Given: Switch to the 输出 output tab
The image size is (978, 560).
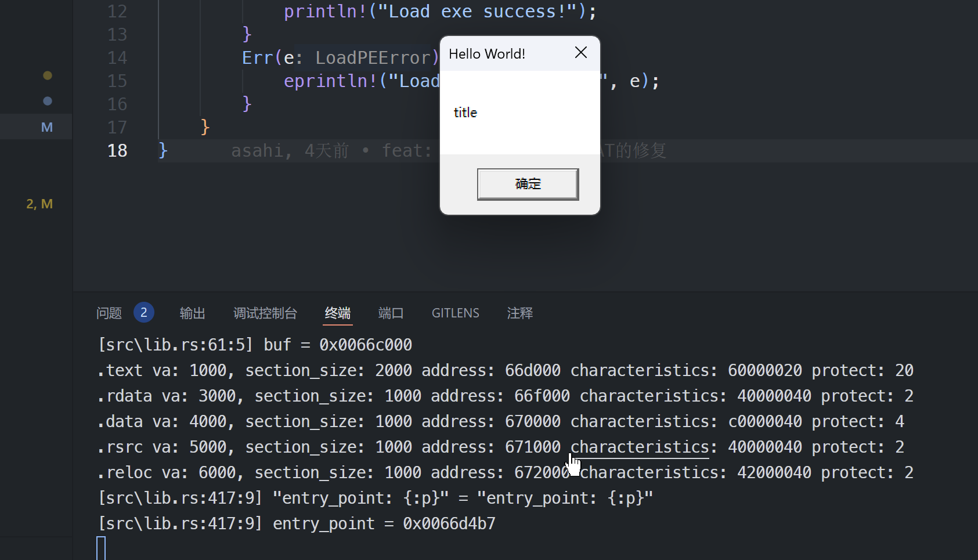Looking at the screenshot, I should pos(192,313).
